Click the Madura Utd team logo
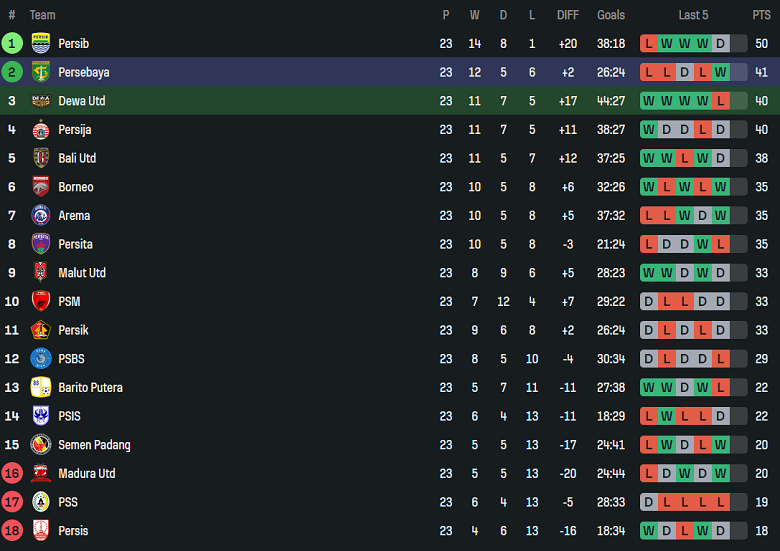Screen dimensions: 780x551 tap(41, 473)
